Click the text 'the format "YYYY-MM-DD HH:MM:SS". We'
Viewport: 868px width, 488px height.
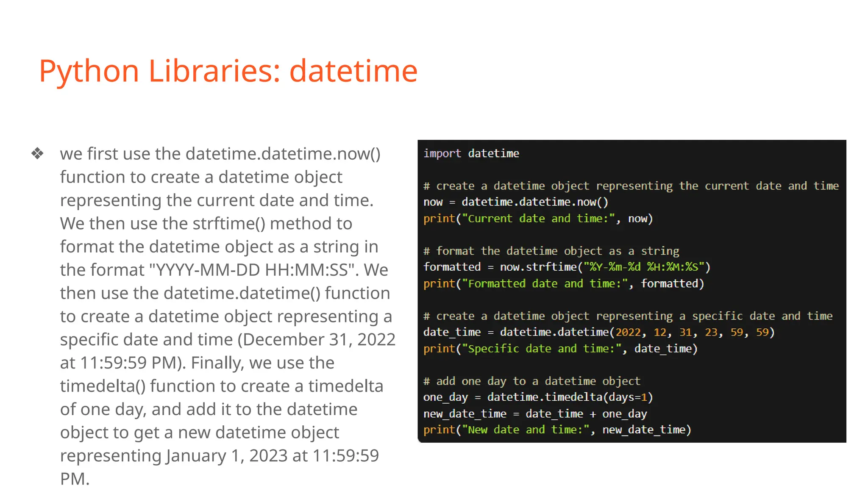pyautogui.click(x=224, y=270)
